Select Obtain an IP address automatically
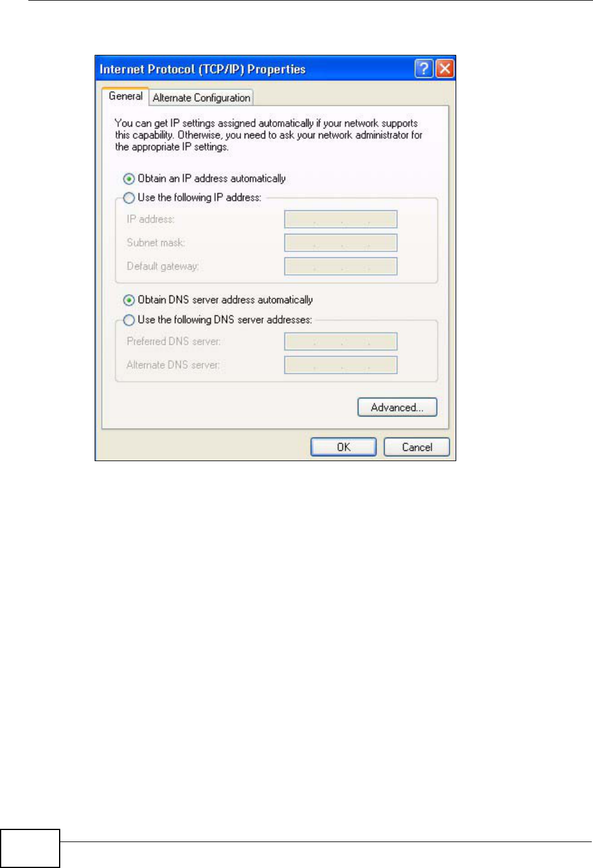Image resolution: width=593 pixels, height=868 pixels. pos(128,179)
